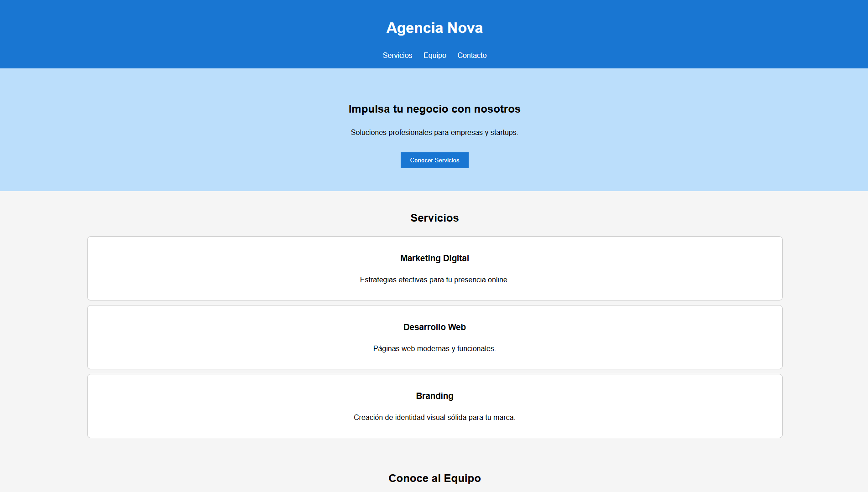Click the Marketing Digital card description text

tap(434, 280)
